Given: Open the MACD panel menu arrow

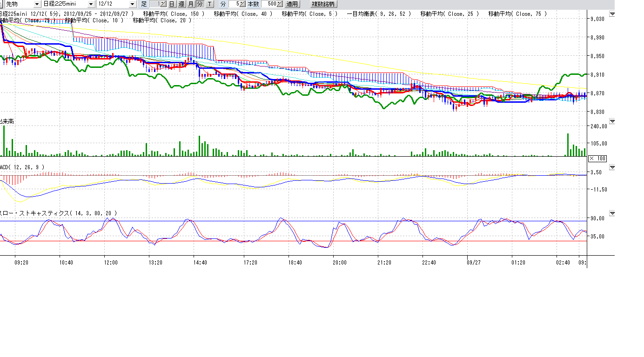Looking at the screenshot, I should pyautogui.click(x=612, y=167).
